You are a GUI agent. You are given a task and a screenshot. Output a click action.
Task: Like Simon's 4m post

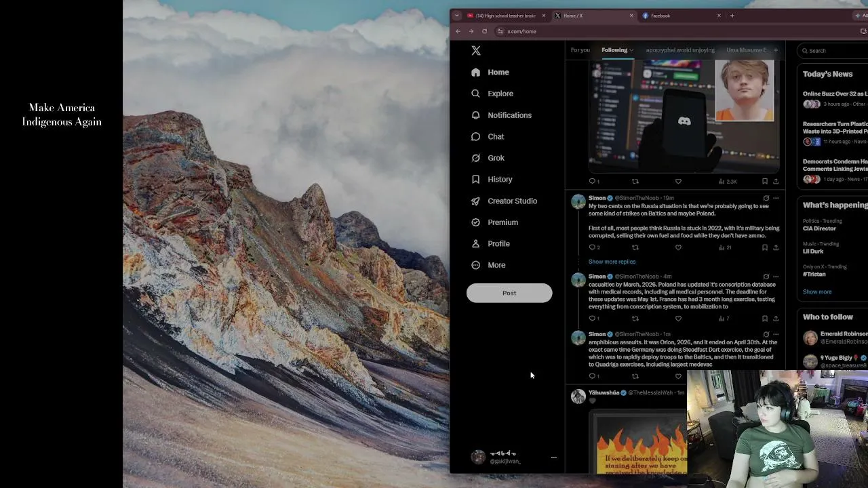678,319
